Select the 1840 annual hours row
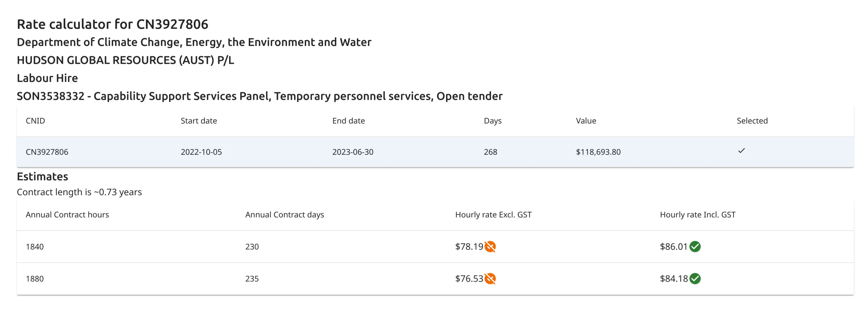The width and height of the screenshot is (868, 312). [35, 247]
